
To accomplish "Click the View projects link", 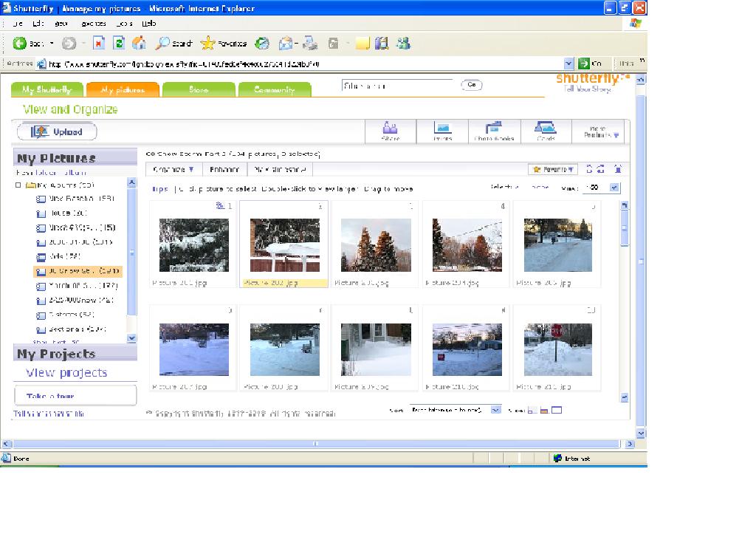I will 66,373.
